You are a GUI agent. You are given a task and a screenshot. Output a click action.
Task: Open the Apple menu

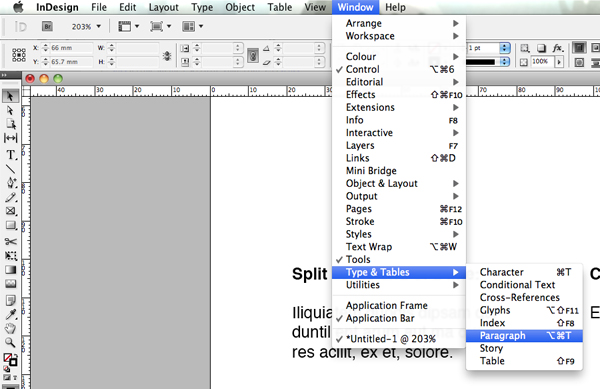(x=18, y=7)
